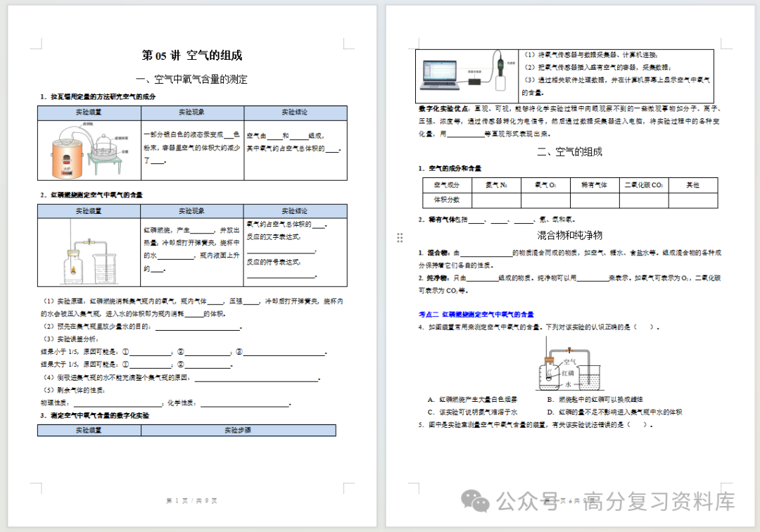
Task: Click the line (3) 实验误差分析
Action: pos(71,339)
